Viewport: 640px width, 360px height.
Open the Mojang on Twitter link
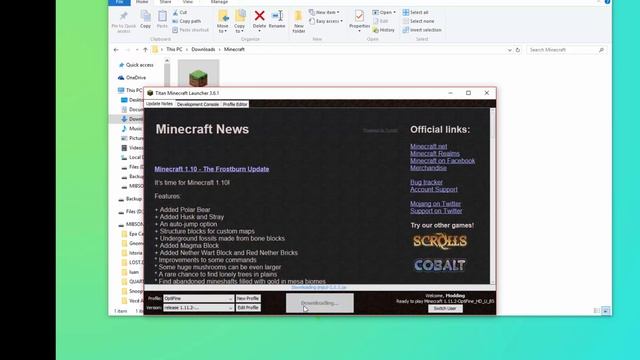(x=435, y=204)
